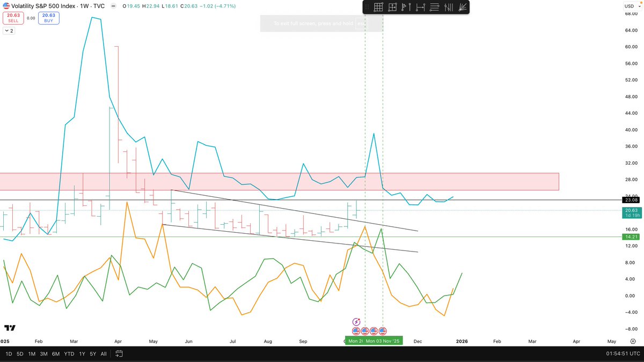Select the vertical sliders drawing tool
644x362 pixels.
point(449,7)
